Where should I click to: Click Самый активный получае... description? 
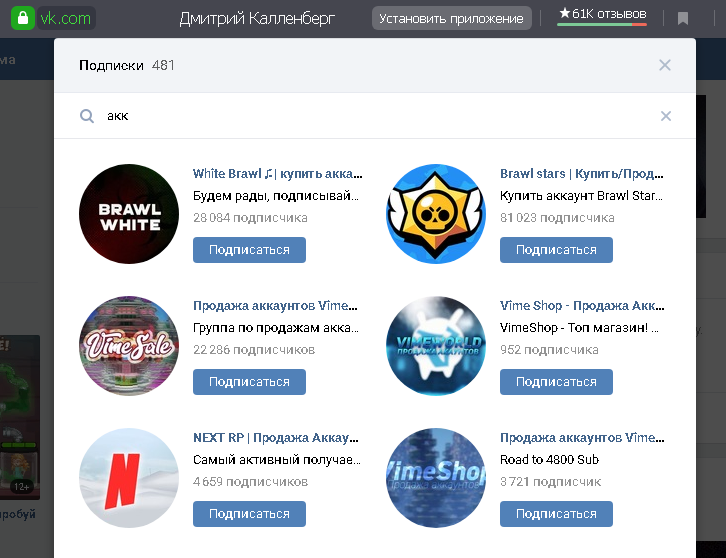[x=276, y=460]
